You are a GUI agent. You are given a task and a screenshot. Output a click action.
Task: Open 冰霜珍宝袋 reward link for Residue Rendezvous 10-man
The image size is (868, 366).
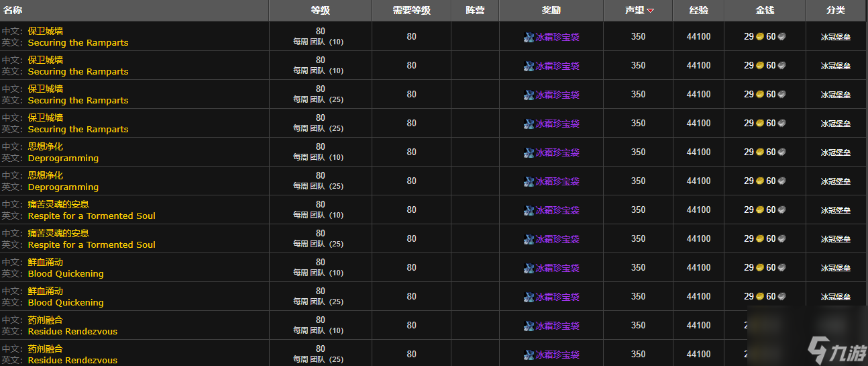[x=557, y=326]
